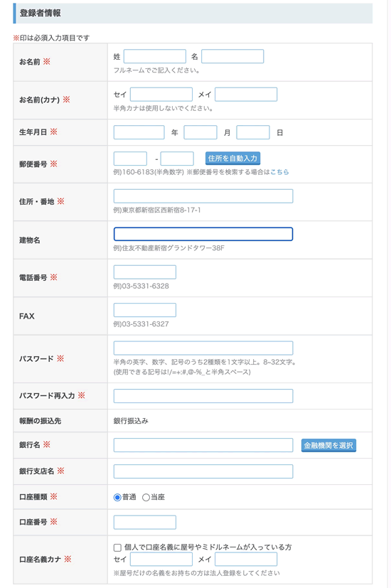Click the 金融機関を選択 button
Screen dimensions: 391x588
328,446
